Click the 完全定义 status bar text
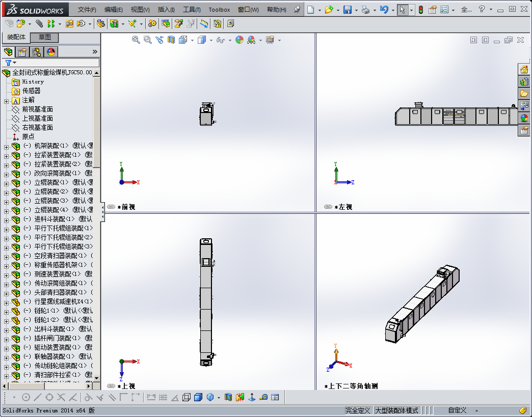This screenshot has width=532, height=417. pos(358,410)
